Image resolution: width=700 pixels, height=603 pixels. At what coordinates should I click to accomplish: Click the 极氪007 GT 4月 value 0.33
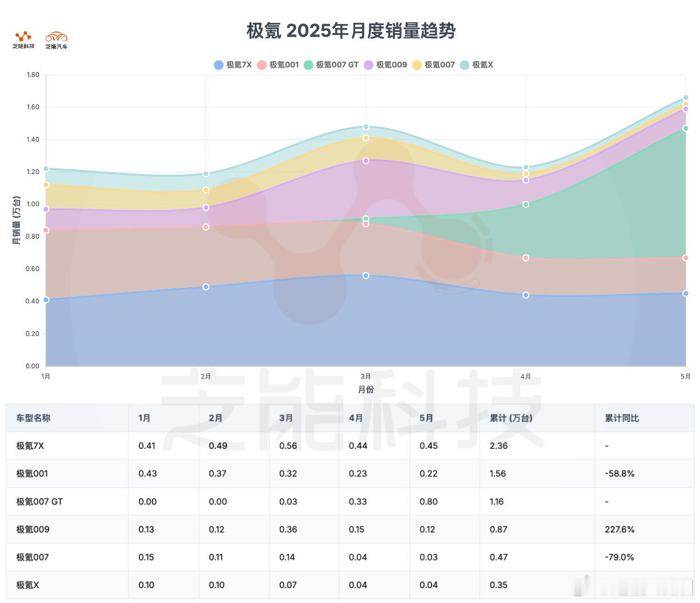(x=358, y=501)
